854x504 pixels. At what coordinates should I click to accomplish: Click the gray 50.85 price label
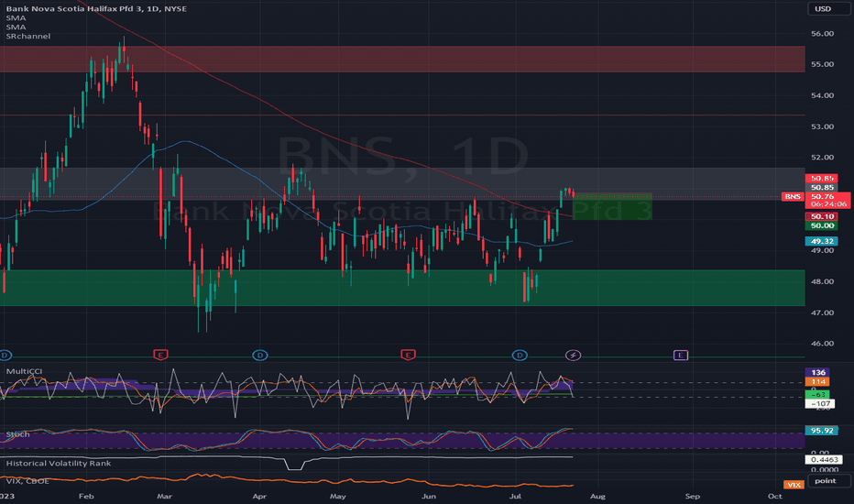pos(821,188)
